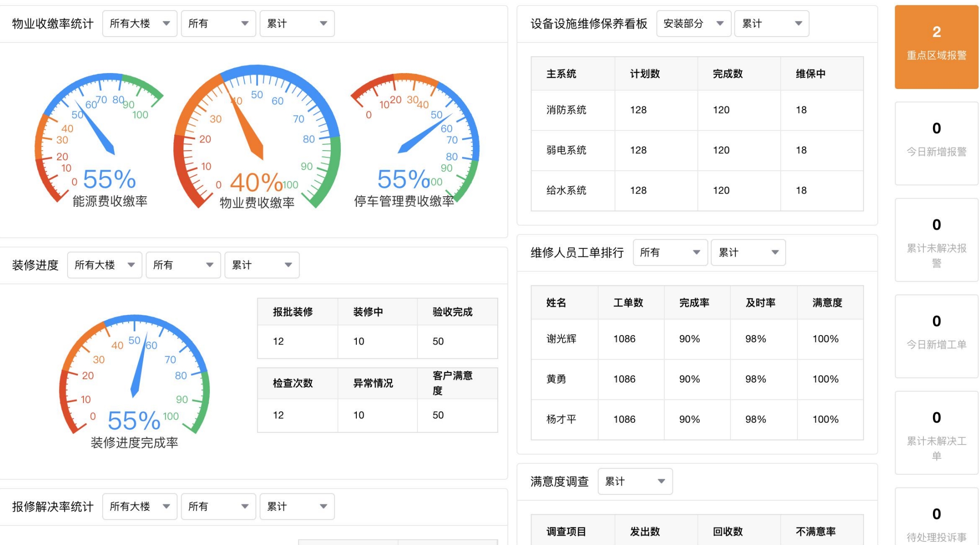The image size is (980, 545).
Task: Click the 累计未解决工单 counter card
Action: tap(936, 433)
